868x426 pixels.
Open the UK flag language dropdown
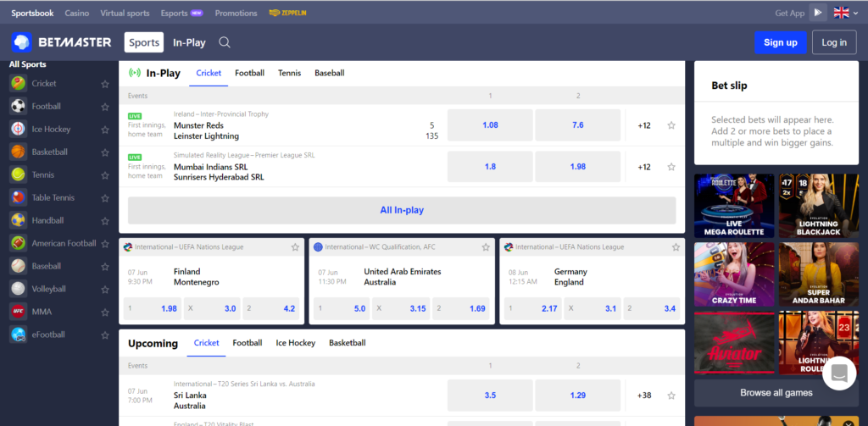click(x=846, y=13)
